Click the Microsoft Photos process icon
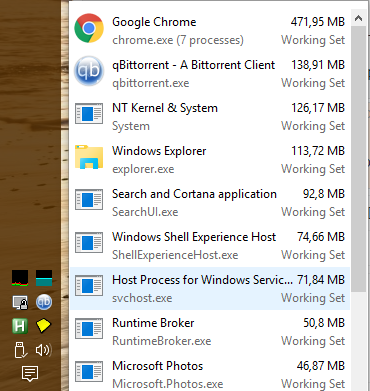The image size is (370, 391). click(89, 372)
